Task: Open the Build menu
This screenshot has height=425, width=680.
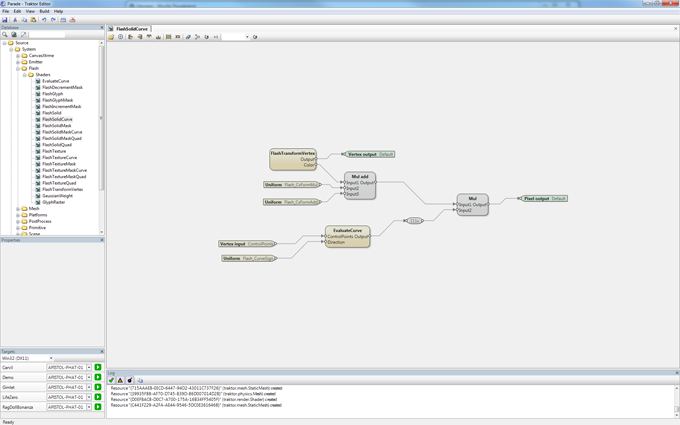Action: pos(44,11)
